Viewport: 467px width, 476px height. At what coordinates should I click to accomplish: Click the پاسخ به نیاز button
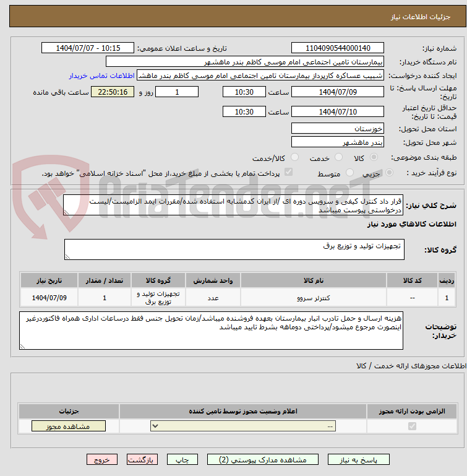pos(358,460)
